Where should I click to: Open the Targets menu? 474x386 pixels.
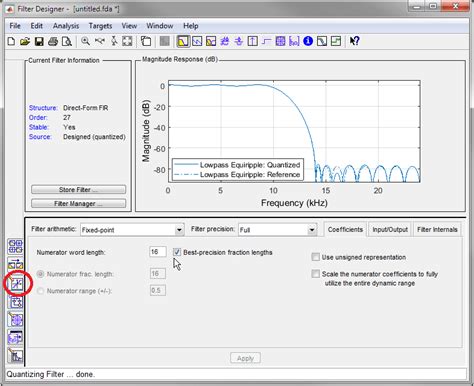click(100, 26)
